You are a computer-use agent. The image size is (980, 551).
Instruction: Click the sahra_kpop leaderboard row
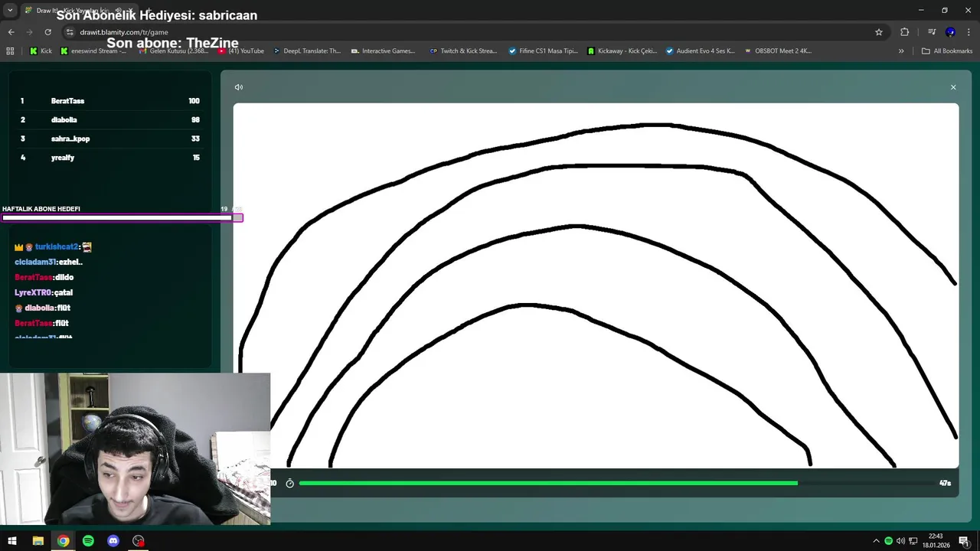point(109,139)
